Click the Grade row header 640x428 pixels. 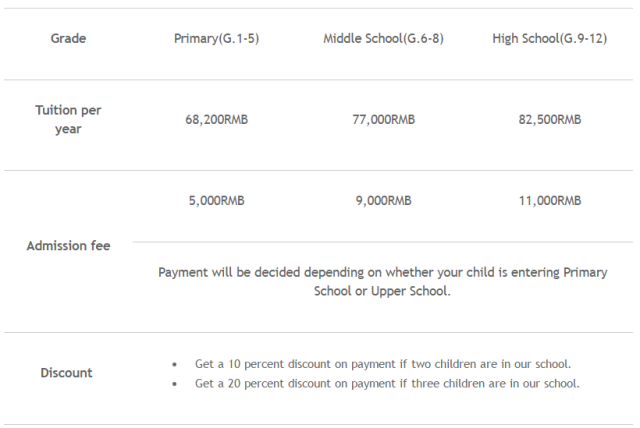[68, 38]
